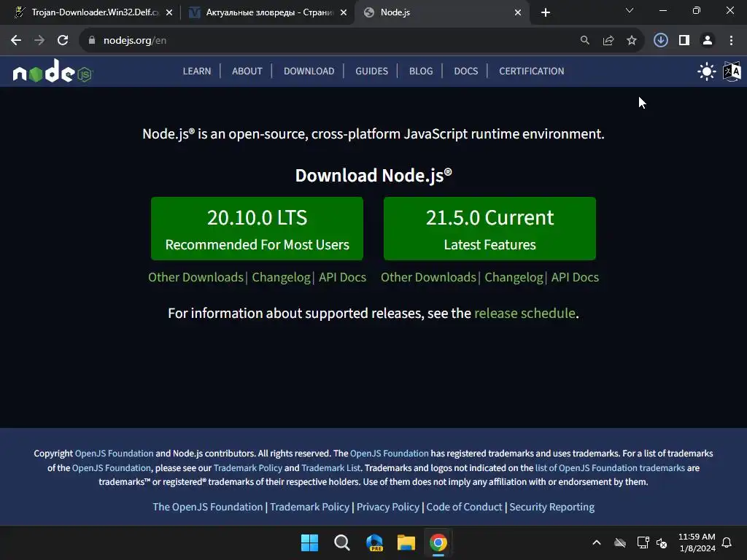Open the OneDrive cloud tray icon

(620, 542)
